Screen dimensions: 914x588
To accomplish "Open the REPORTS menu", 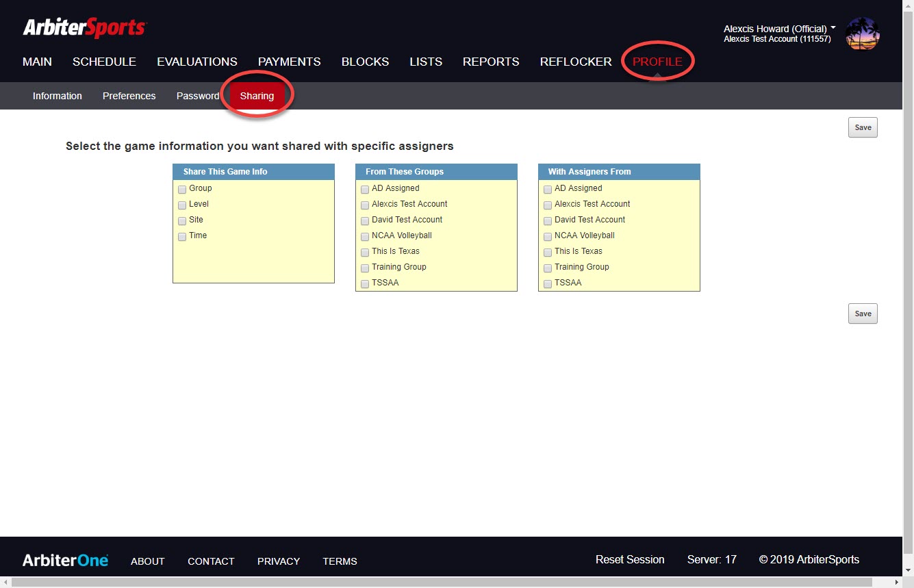I will [491, 62].
